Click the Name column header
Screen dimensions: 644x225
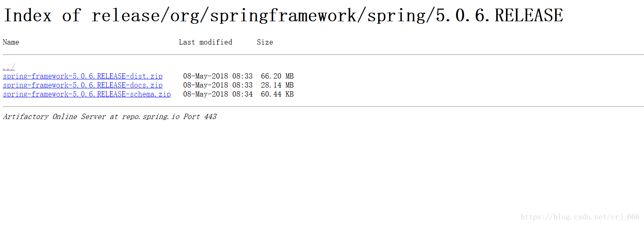pos(11,42)
